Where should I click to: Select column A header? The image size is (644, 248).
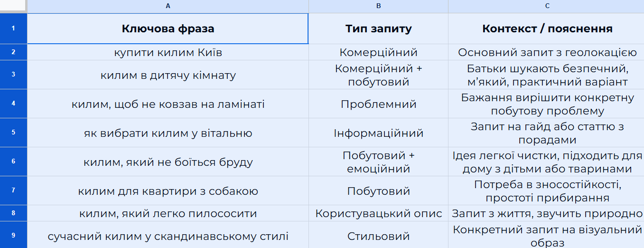[x=168, y=6]
